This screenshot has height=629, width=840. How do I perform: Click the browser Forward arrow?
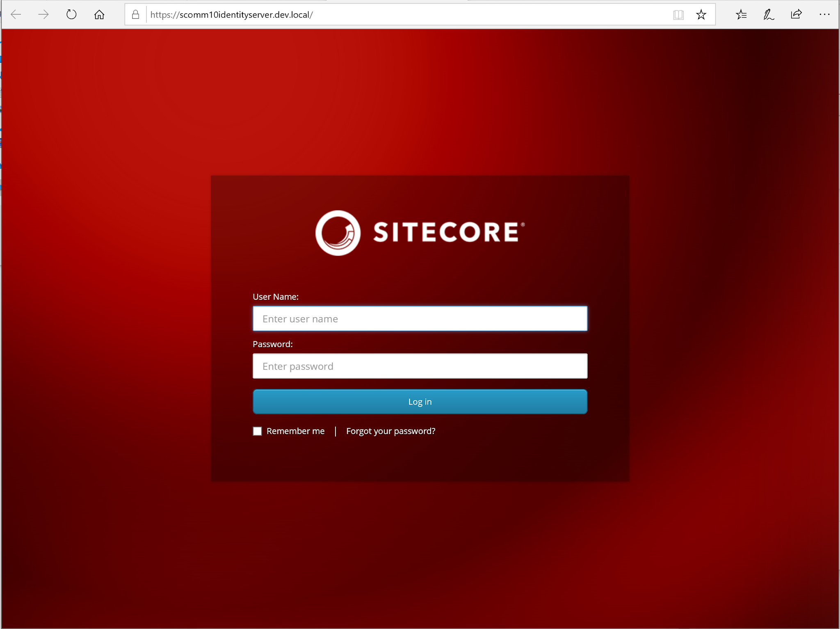(43, 15)
